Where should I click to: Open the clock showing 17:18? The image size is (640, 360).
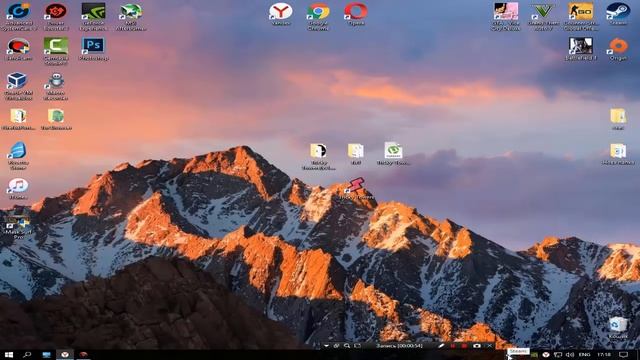(604, 355)
